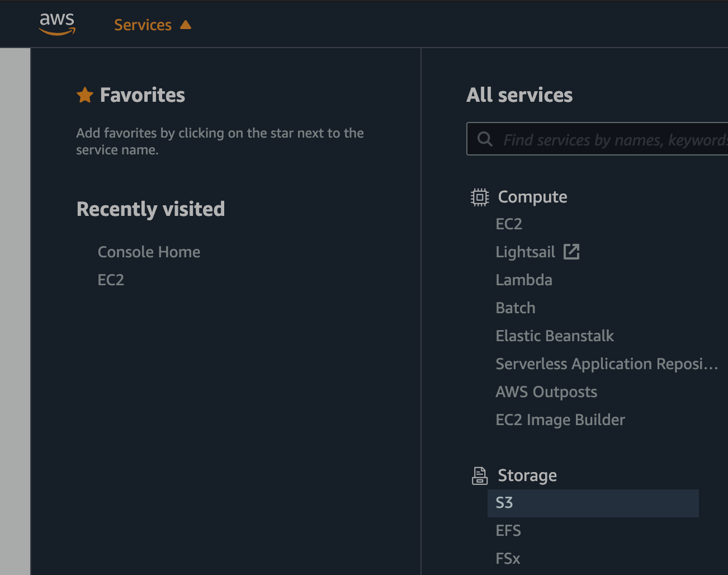Click the All services heading
728x575 pixels.
[519, 95]
